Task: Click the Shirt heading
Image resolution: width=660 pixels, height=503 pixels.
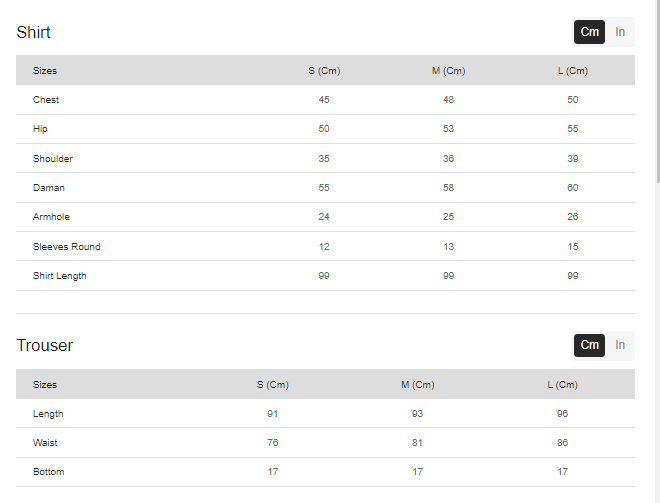Action: tap(33, 32)
